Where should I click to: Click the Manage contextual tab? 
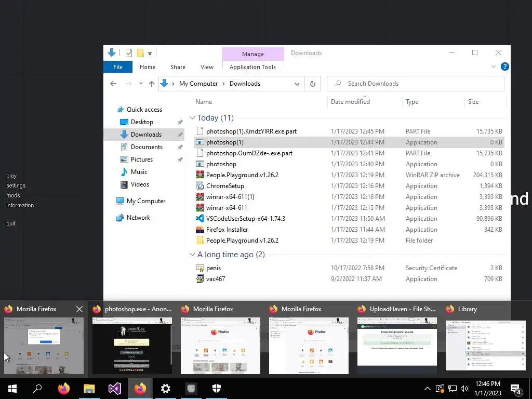(253, 54)
